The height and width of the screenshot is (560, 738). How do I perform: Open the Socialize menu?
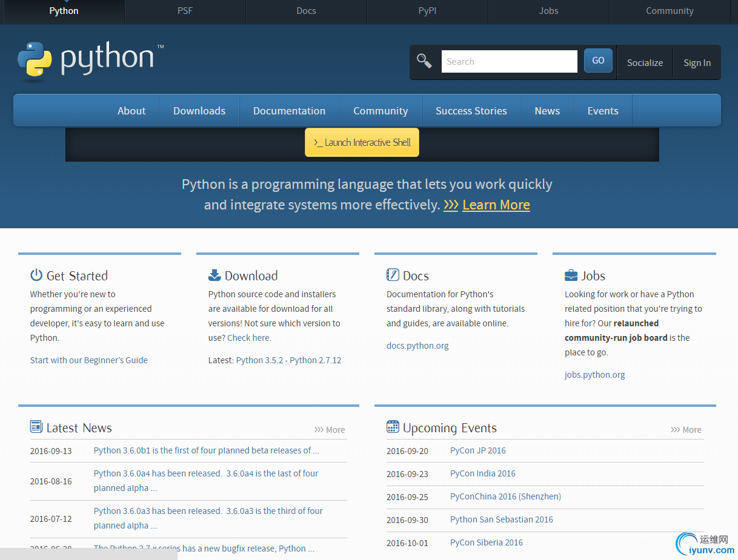[x=645, y=62]
